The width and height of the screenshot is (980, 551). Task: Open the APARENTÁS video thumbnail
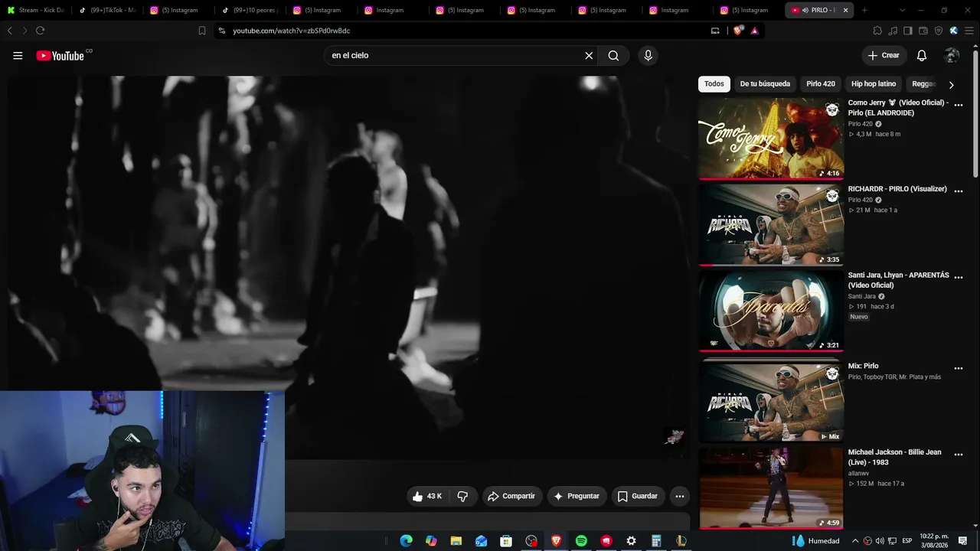771,311
